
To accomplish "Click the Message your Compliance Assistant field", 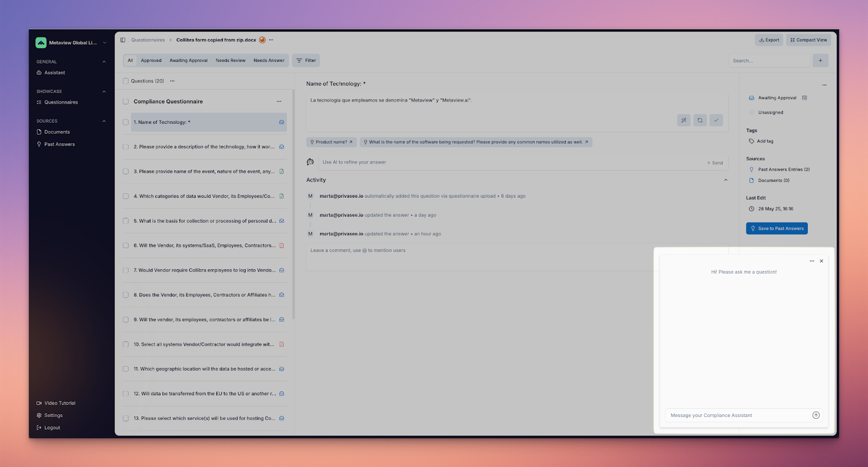I will click(738, 415).
